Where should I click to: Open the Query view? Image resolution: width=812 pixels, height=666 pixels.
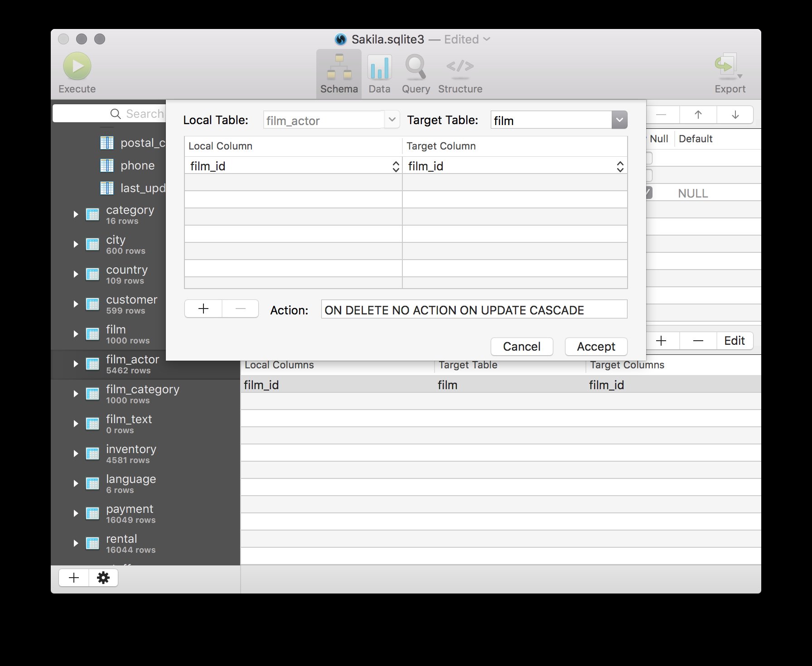[x=416, y=73]
